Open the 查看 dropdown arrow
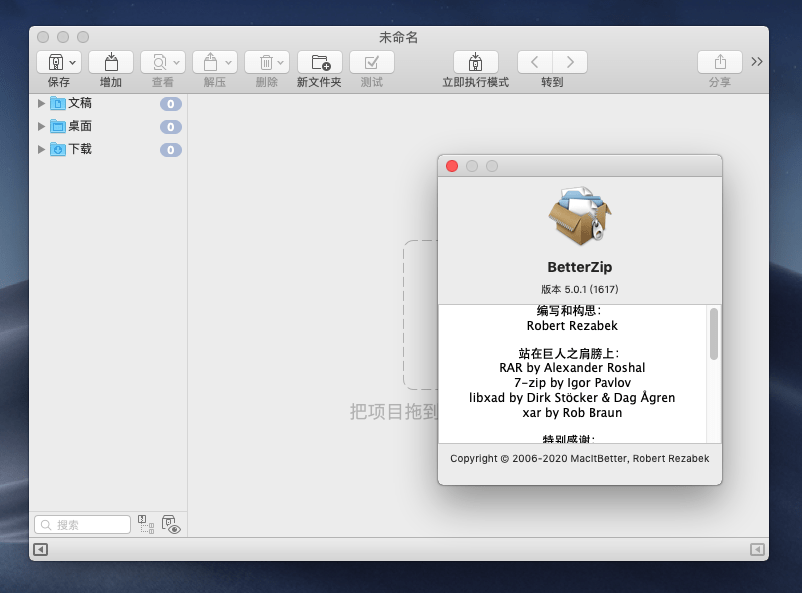 (x=176, y=62)
